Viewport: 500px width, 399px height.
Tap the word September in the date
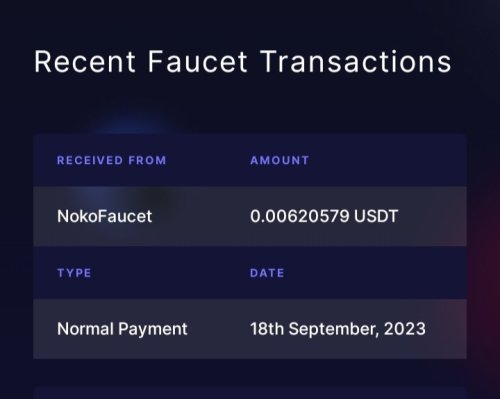pyautogui.click(x=334, y=329)
